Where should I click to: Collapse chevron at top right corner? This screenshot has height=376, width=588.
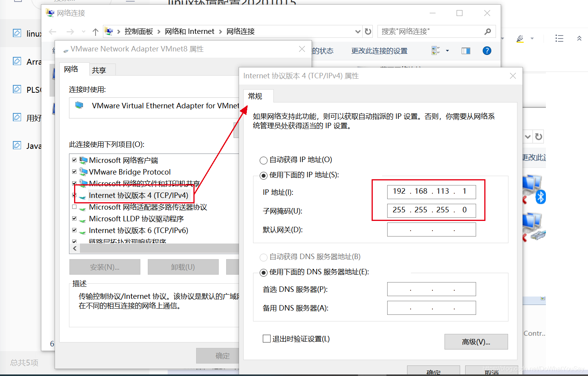click(579, 38)
